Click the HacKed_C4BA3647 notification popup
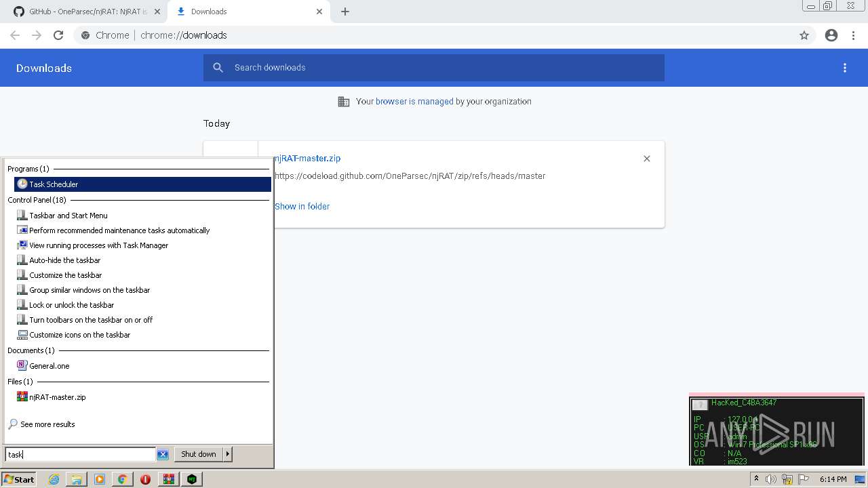This screenshot has height=488, width=868. [777, 431]
